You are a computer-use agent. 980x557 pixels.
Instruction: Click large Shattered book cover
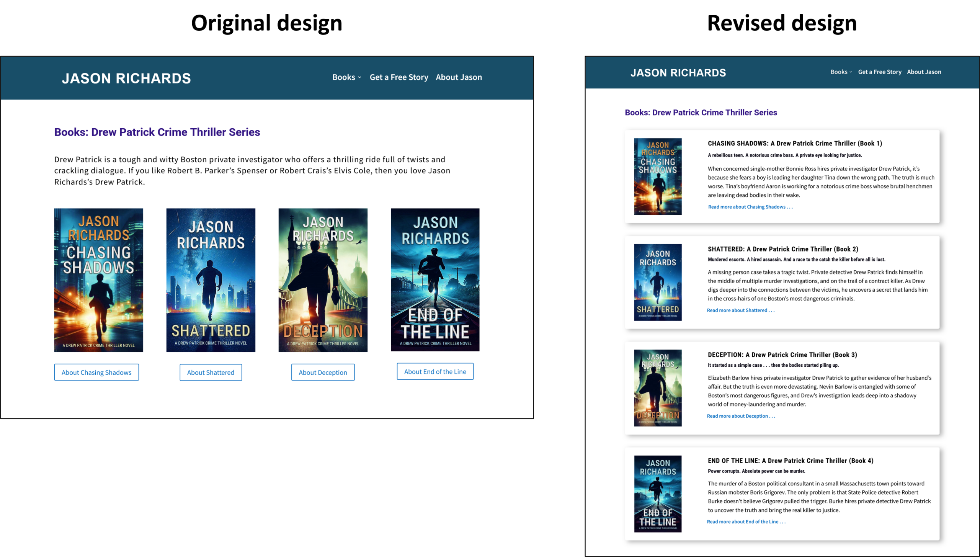(x=211, y=280)
